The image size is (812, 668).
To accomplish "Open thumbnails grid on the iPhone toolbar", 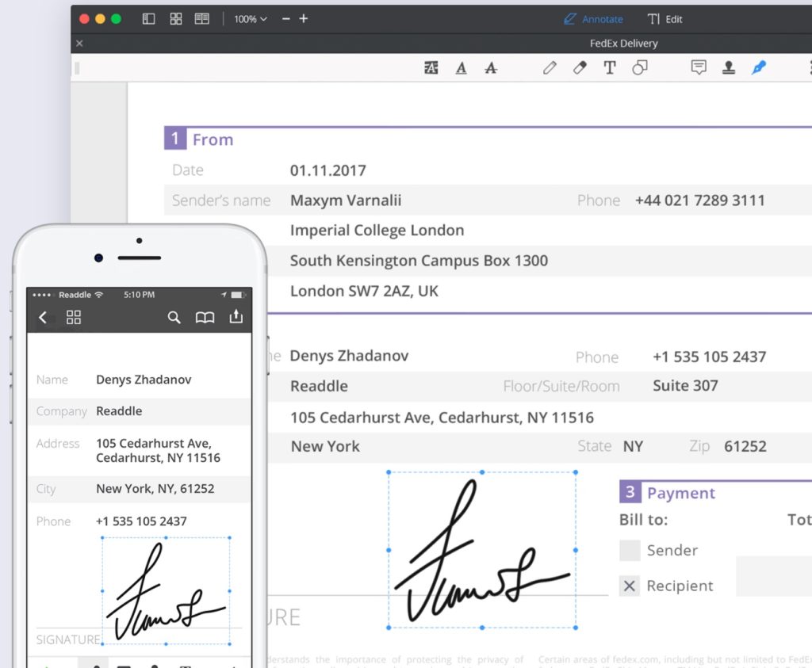I will point(74,317).
